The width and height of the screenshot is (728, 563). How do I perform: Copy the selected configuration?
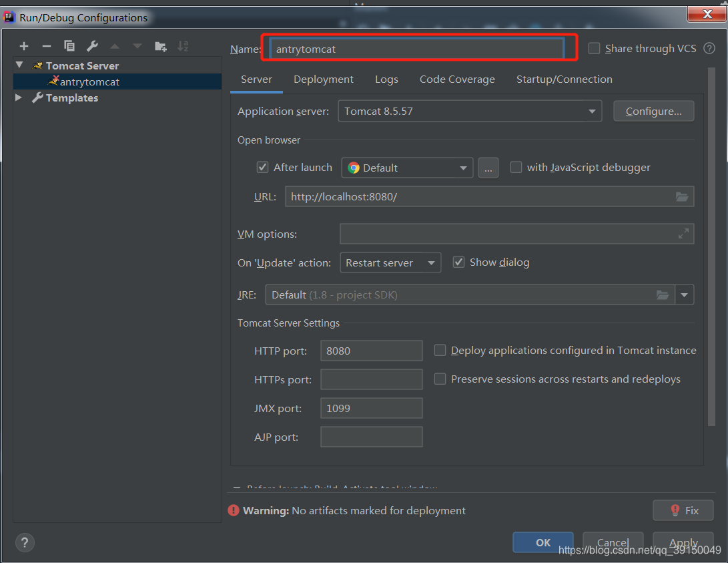(x=69, y=45)
